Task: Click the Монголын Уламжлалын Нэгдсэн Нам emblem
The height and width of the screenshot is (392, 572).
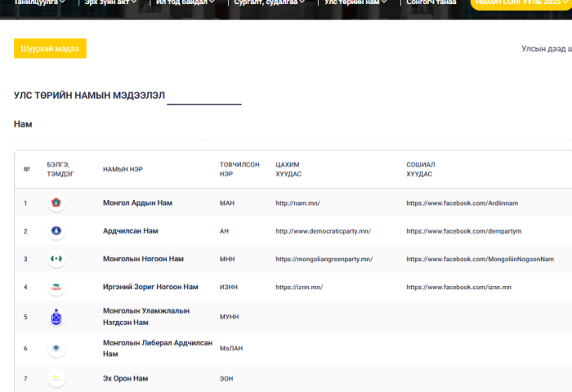Action: point(56,317)
